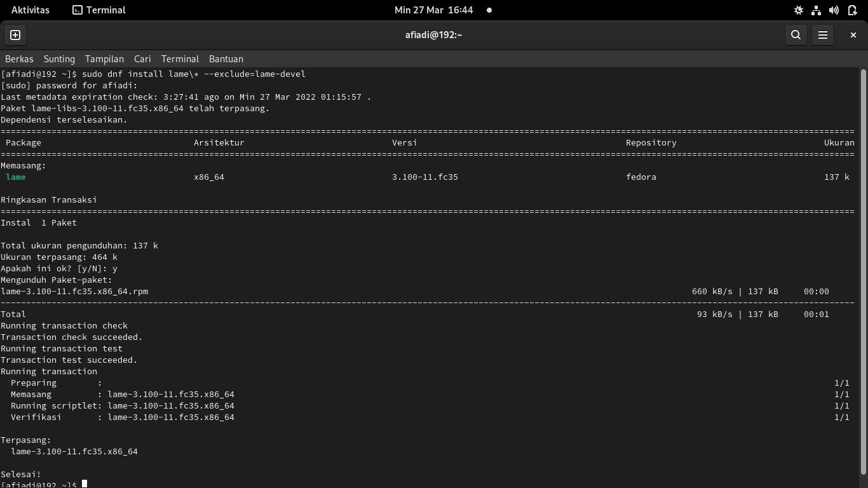The image size is (868, 488).
Task: Click the 'Ukuran' column header
Action: pyautogui.click(x=839, y=142)
